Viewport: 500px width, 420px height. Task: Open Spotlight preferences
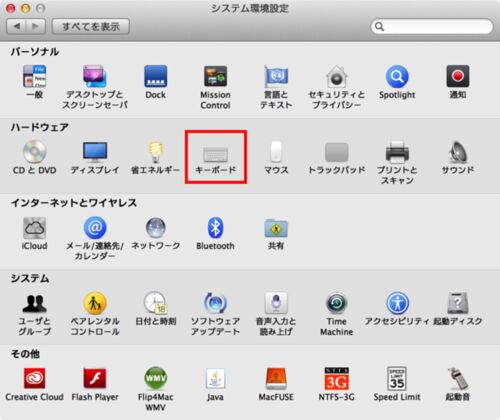[397, 82]
